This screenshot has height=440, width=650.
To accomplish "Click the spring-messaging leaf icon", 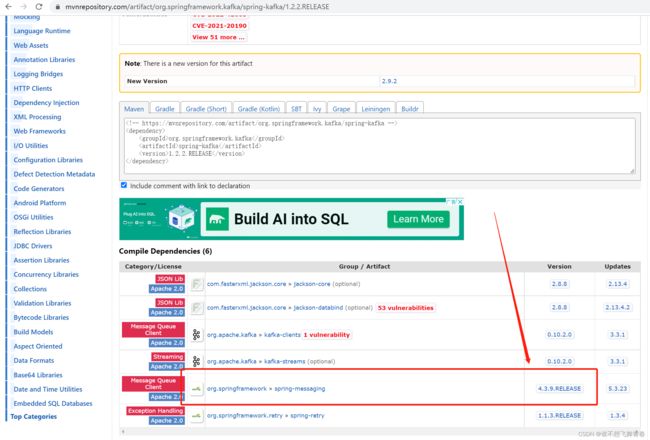I will (197, 389).
